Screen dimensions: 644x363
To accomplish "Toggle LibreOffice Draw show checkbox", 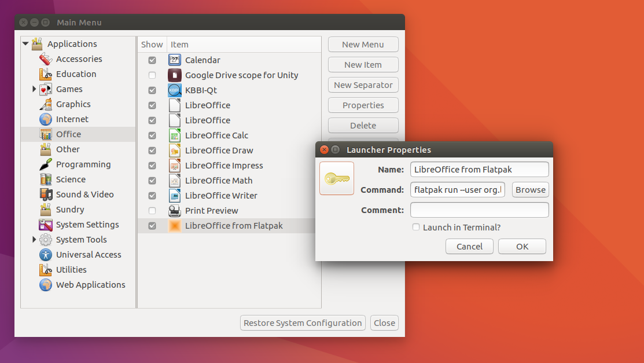I will coord(152,151).
